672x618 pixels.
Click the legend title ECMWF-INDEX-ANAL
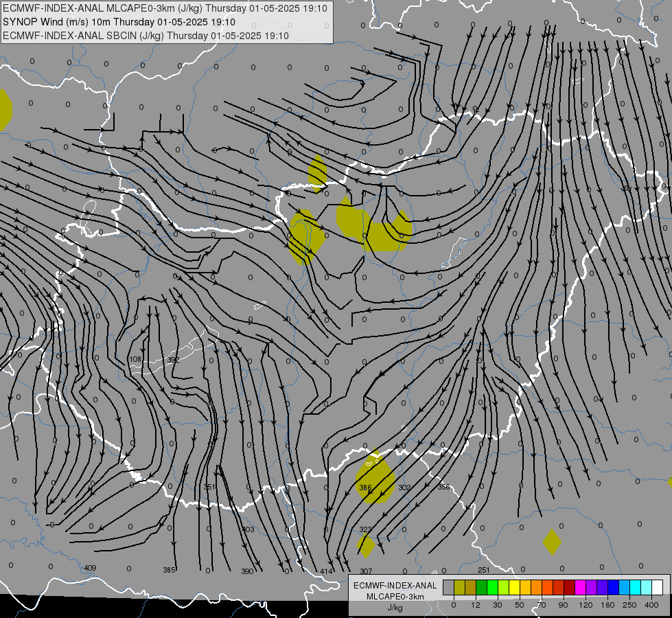(x=395, y=586)
